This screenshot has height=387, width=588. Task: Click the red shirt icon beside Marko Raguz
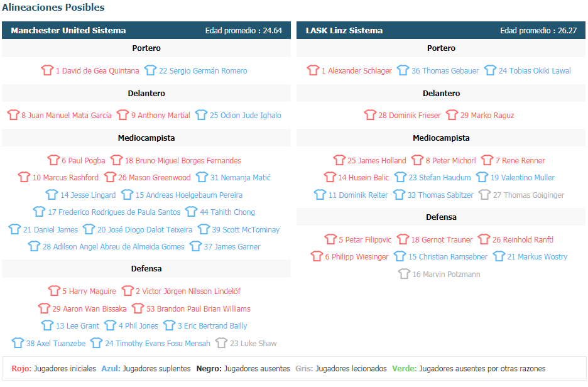pos(452,115)
